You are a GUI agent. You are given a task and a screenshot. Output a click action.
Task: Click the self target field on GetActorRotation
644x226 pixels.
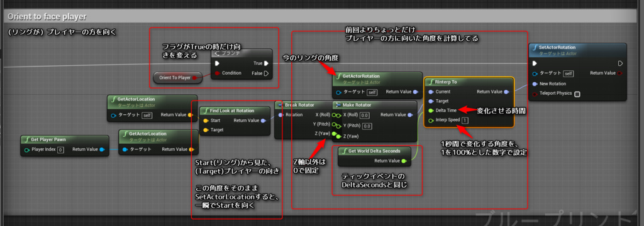(372, 92)
